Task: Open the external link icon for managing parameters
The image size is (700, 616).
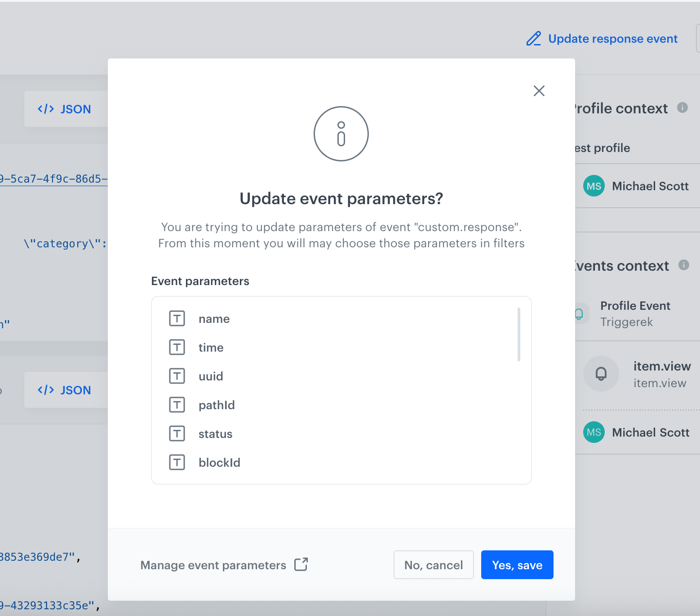Action: 301,564
